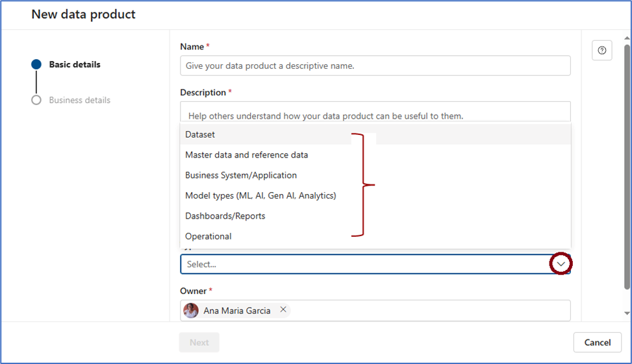
Task: Cancel the new data product dialog
Action: coord(598,342)
